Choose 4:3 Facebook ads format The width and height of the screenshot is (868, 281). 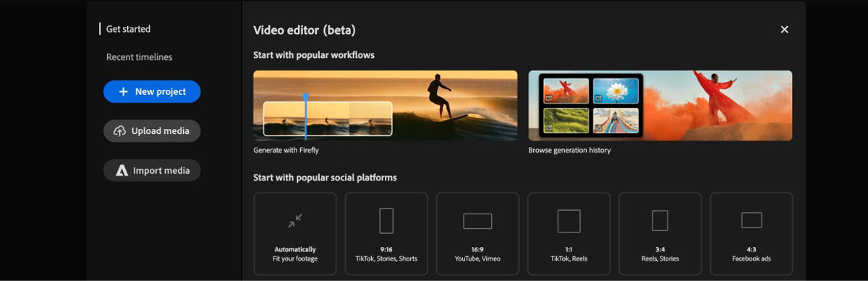[752, 233]
